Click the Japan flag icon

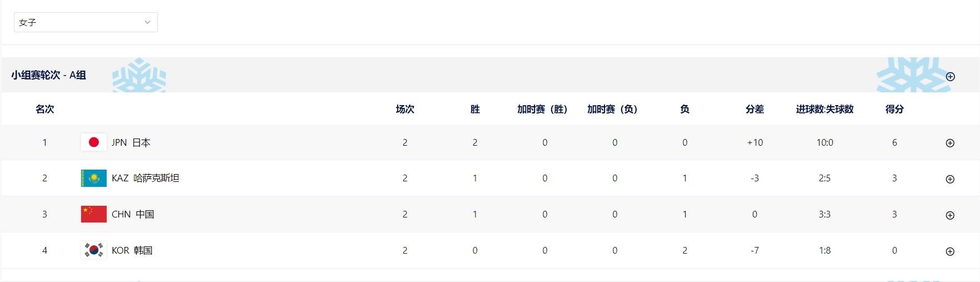[x=93, y=142]
